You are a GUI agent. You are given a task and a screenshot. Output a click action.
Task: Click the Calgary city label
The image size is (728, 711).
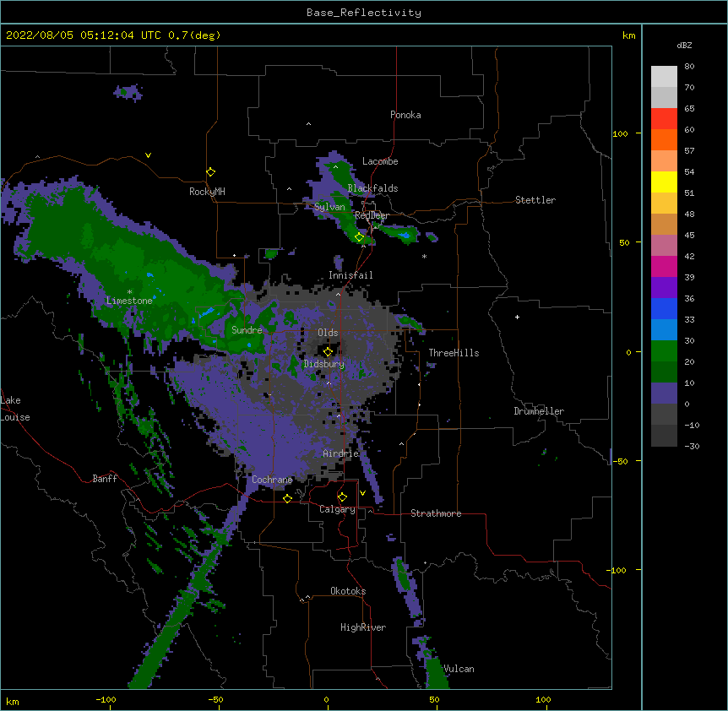coord(337,509)
